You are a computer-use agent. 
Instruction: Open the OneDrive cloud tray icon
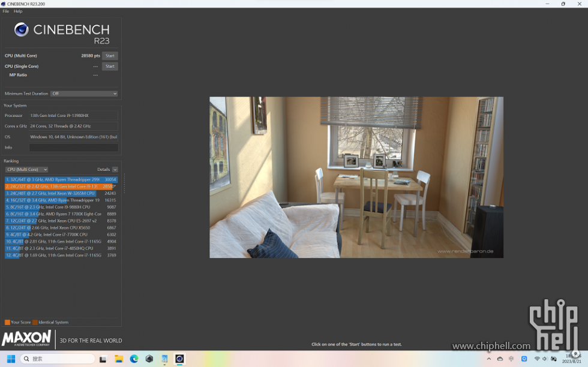point(500,359)
